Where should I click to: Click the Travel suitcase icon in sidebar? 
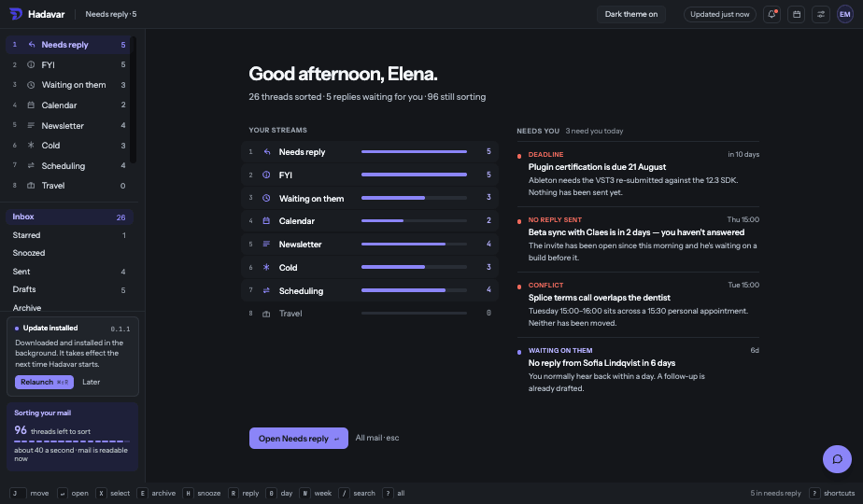pos(32,186)
